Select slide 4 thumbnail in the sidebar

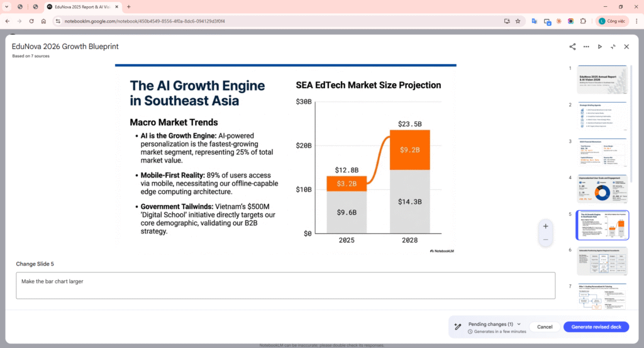tap(602, 189)
